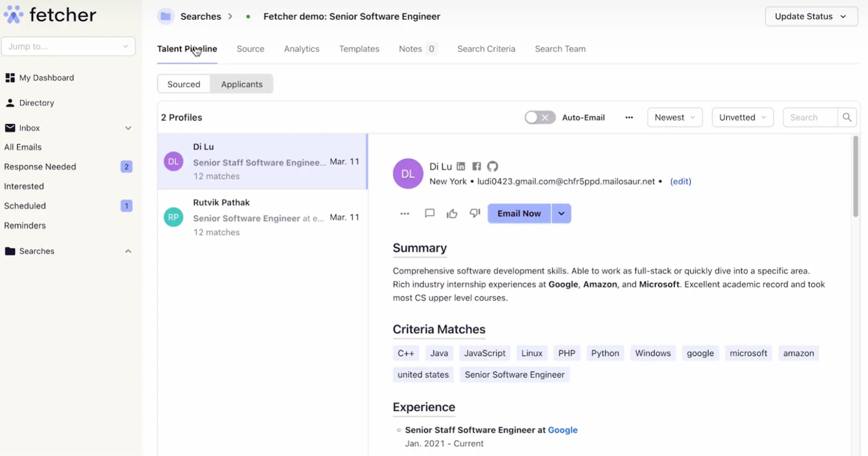Click the PHP criteria tag

(567, 353)
